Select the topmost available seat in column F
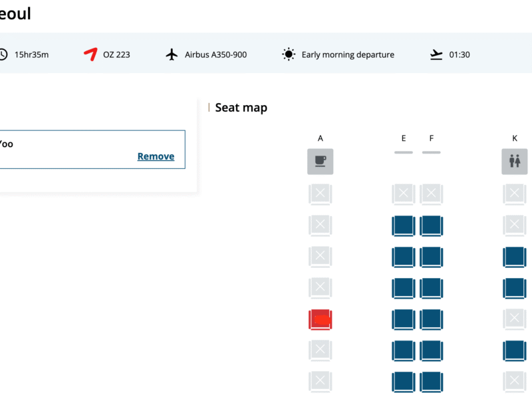The height and width of the screenshot is (399, 532). pyautogui.click(x=432, y=226)
